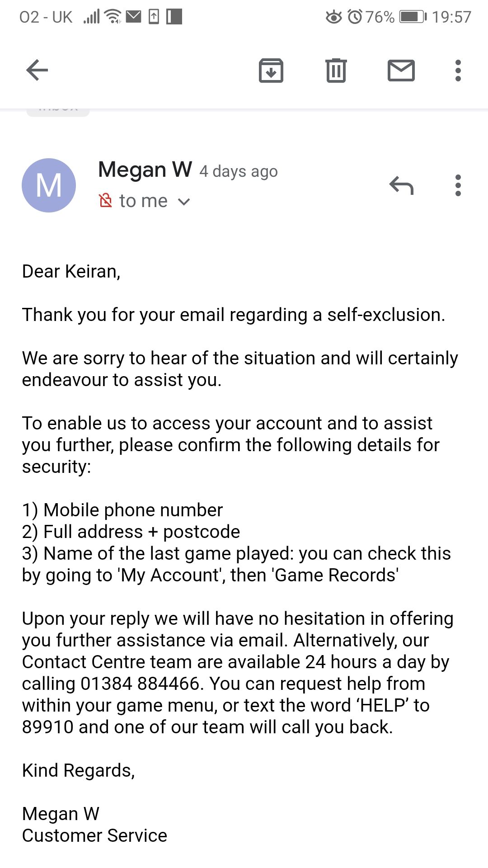Tap the sender name Megan W

pos(145,170)
